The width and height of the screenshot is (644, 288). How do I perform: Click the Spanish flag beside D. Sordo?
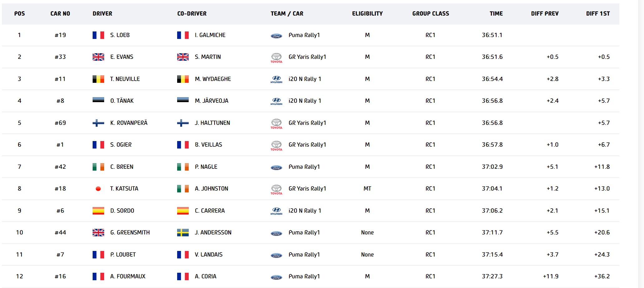click(98, 211)
